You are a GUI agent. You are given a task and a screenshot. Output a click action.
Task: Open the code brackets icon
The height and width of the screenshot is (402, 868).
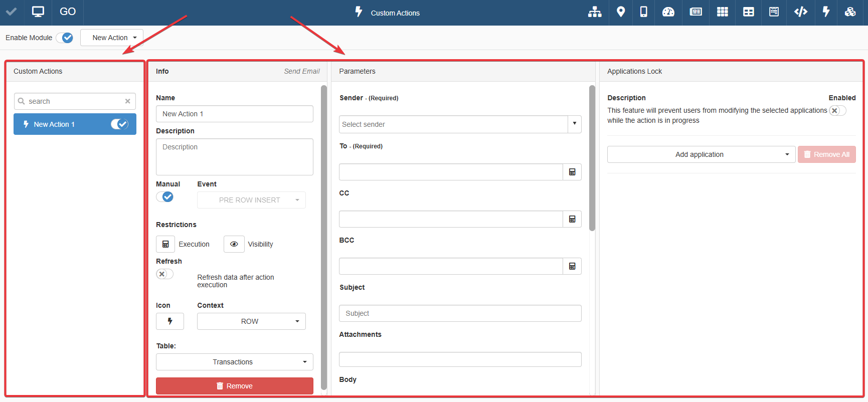coord(801,12)
